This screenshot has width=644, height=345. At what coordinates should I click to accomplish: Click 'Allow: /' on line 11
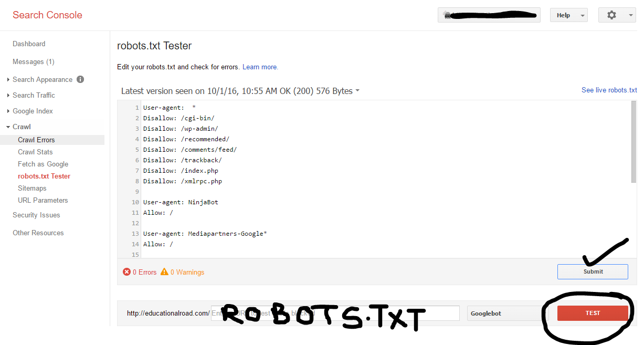[x=158, y=213]
